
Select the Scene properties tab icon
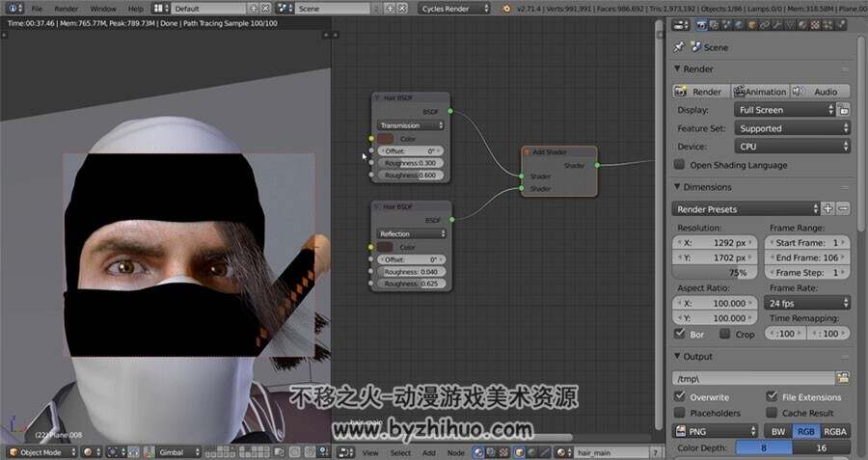(x=726, y=25)
